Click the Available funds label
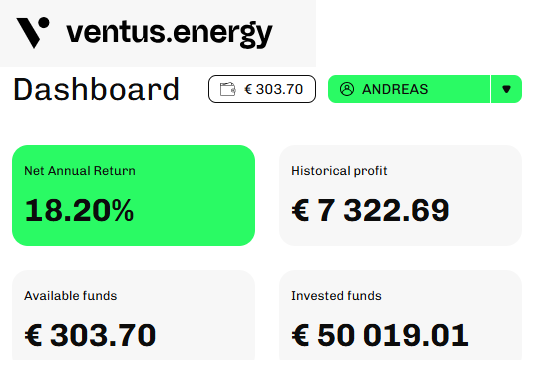 71,296
